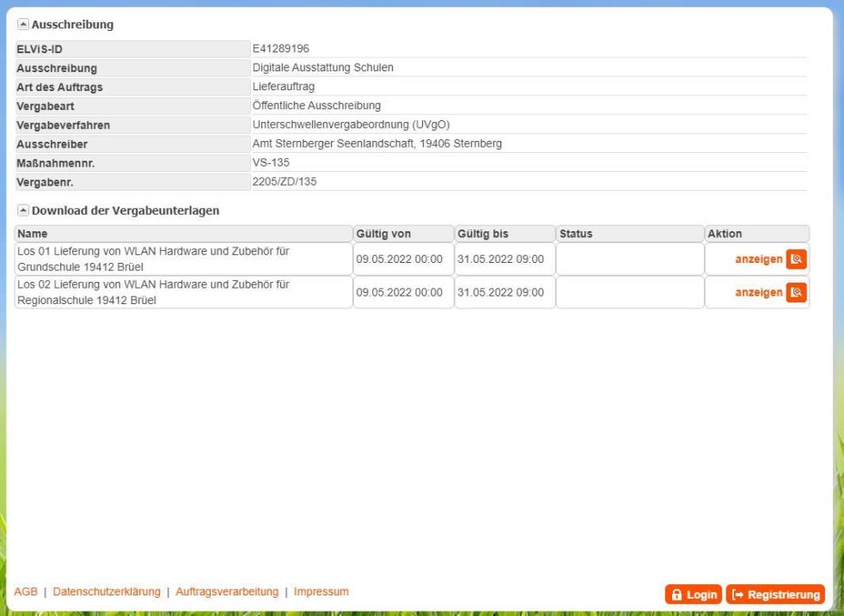Collapse the Ausschreibung section
Screen dimensions: 844x616
(x=22, y=25)
